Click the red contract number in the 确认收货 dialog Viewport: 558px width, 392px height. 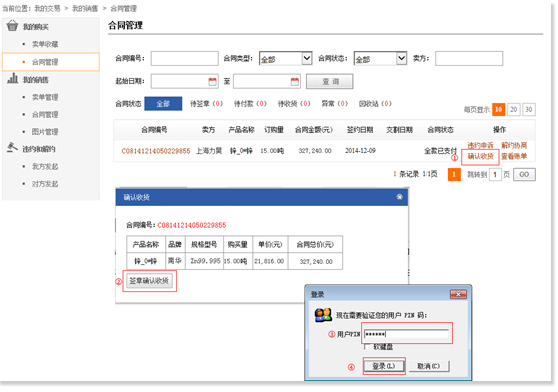click(x=192, y=225)
